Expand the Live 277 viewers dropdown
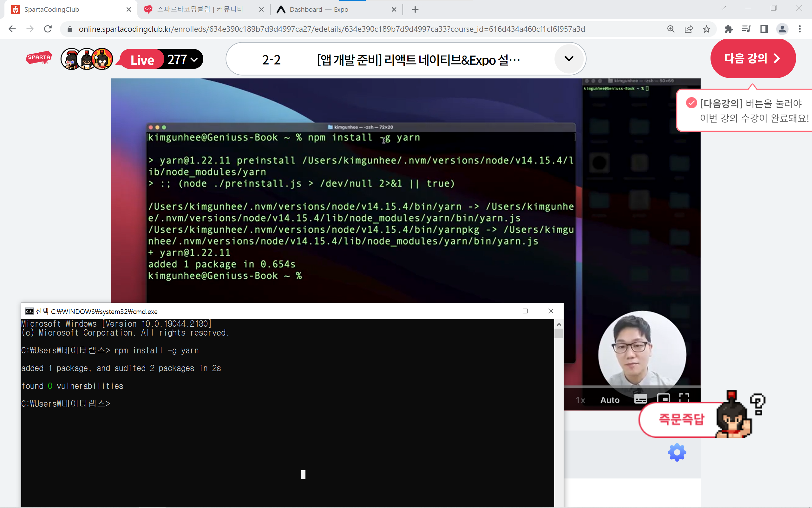This screenshot has height=508, width=812. tap(183, 59)
